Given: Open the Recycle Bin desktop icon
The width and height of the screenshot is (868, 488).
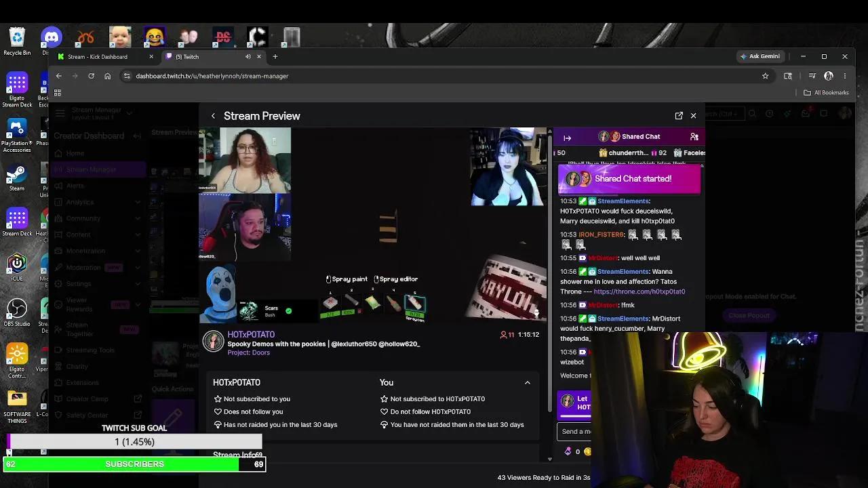Looking at the screenshot, I should 17,41.
